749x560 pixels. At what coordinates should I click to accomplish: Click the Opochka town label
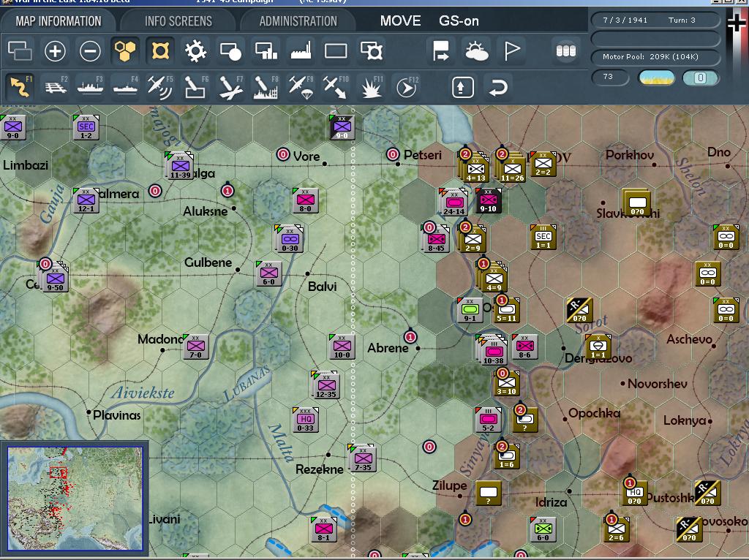(x=594, y=414)
